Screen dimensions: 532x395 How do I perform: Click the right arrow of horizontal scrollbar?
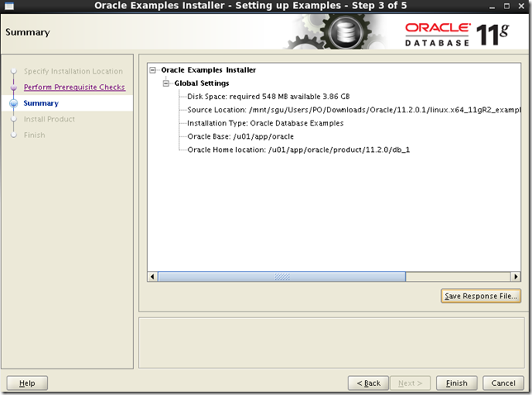click(515, 277)
